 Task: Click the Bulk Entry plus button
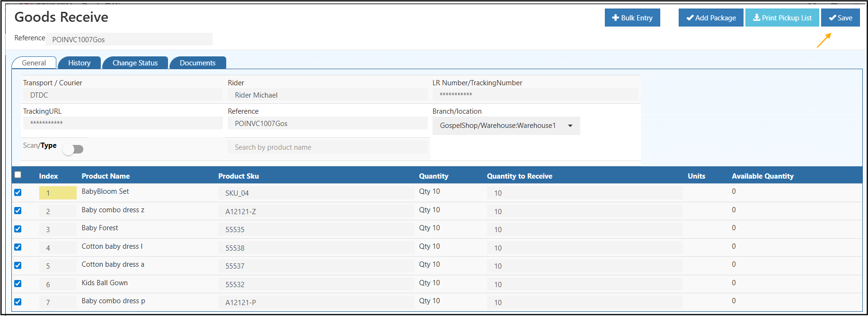[632, 18]
